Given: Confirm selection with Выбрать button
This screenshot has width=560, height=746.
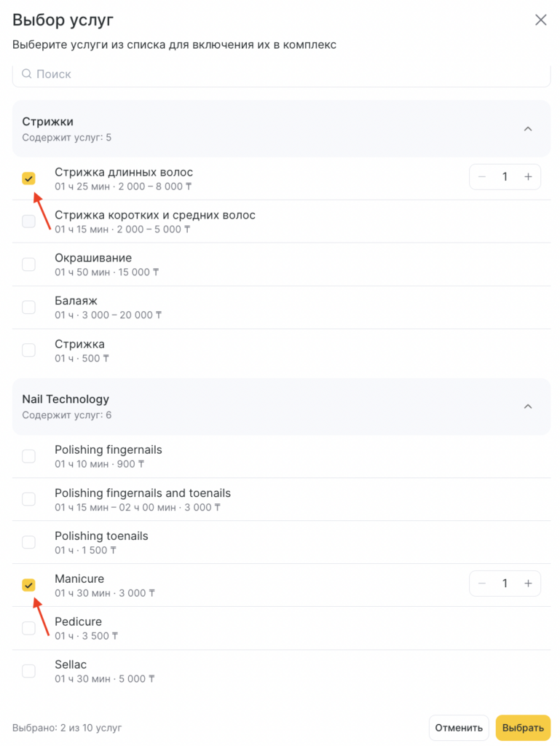Looking at the screenshot, I should [x=523, y=727].
